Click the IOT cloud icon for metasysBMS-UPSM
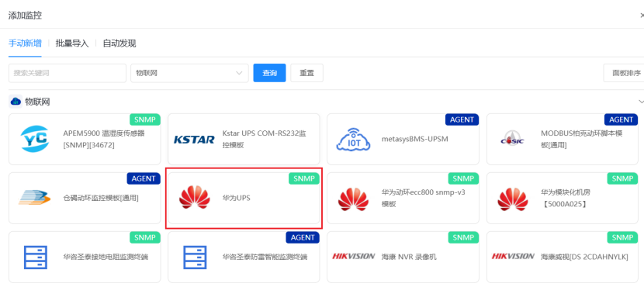Viewport: 644px width, 287px height. point(353,139)
